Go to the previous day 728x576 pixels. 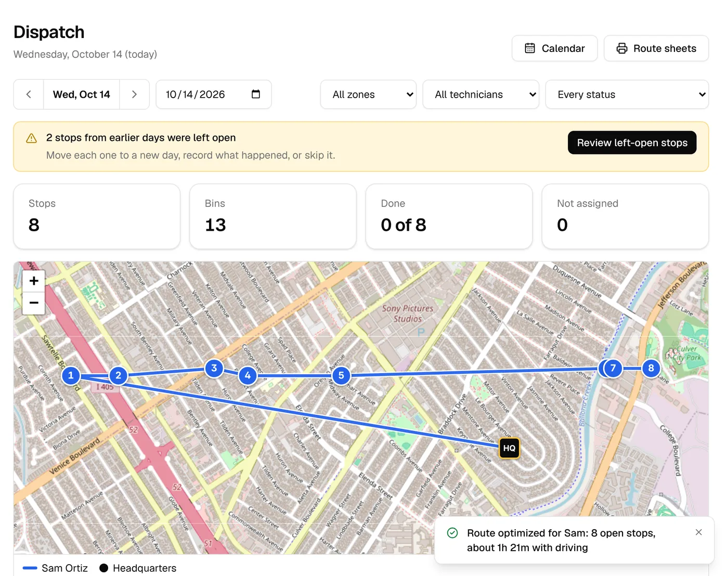pos(29,94)
